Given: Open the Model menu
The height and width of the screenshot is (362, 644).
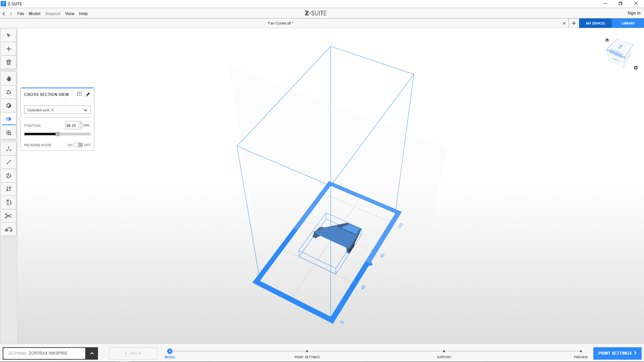Looking at the screenshot, I should click(x=34, y=14).
